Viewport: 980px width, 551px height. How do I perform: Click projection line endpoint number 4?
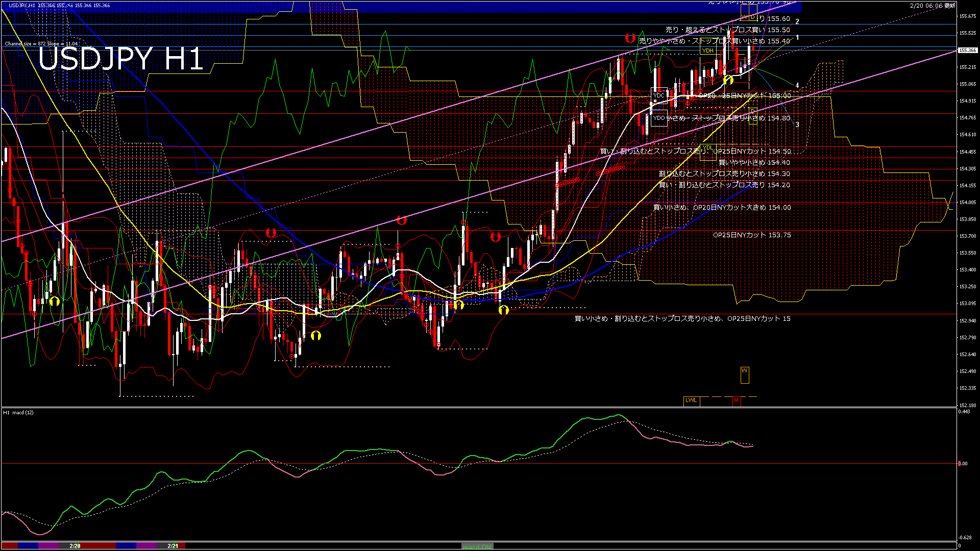point(797,86)
